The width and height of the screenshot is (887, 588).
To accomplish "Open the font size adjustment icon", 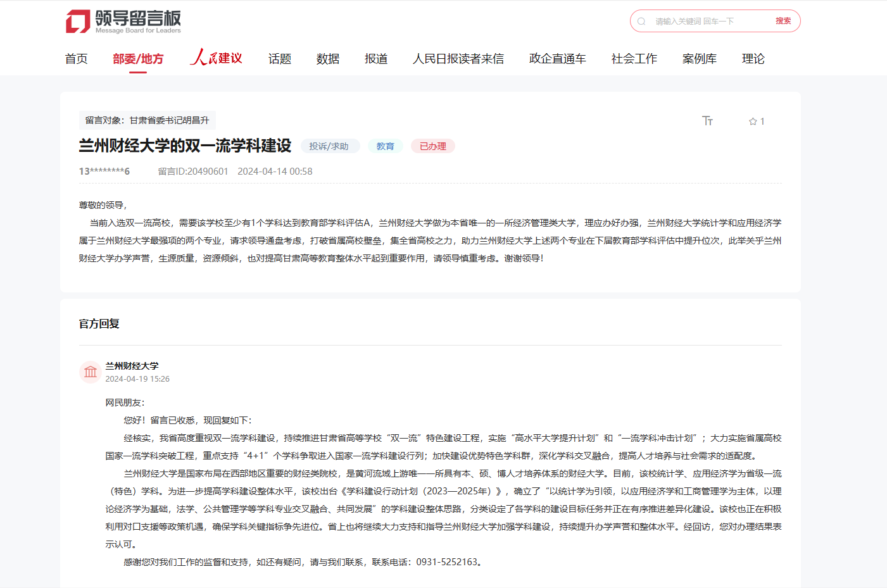I will click(708, 121).
